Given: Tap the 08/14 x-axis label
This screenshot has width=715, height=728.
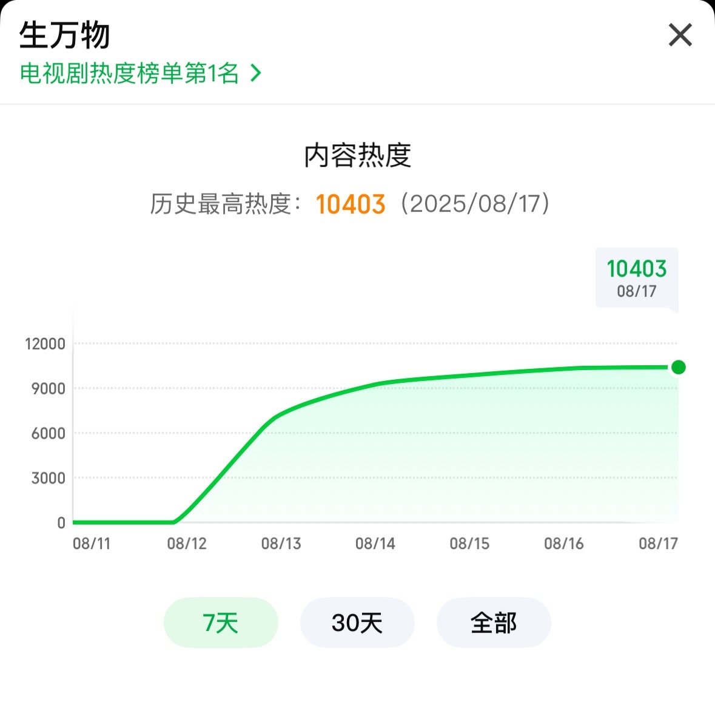Looking at the screenshot, I should click(x=375, y=544).
